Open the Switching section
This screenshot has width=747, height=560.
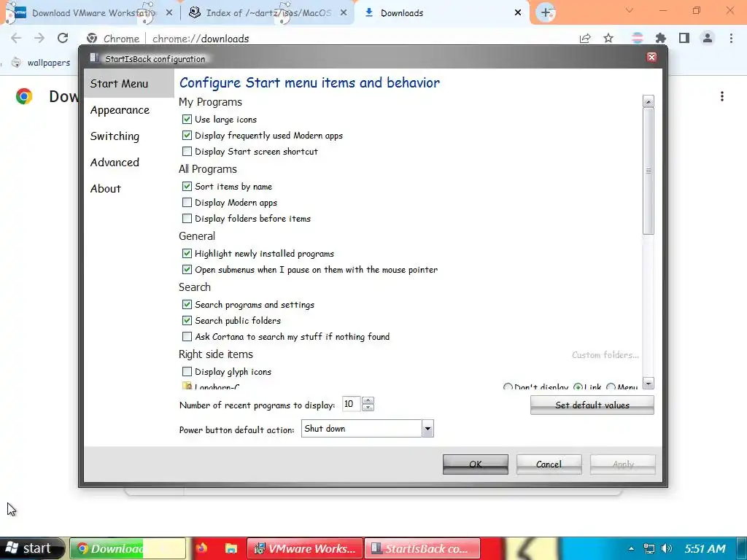[x=115, y=136]
